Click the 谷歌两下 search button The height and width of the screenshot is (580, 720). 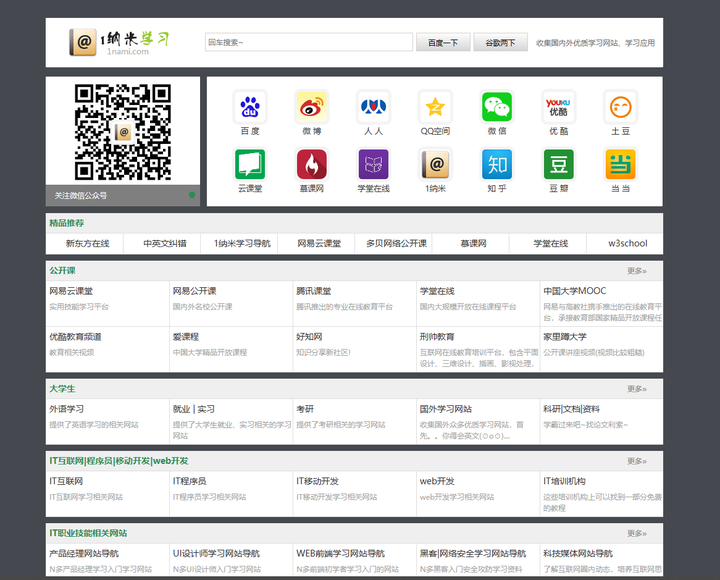[x=501, y=43]
